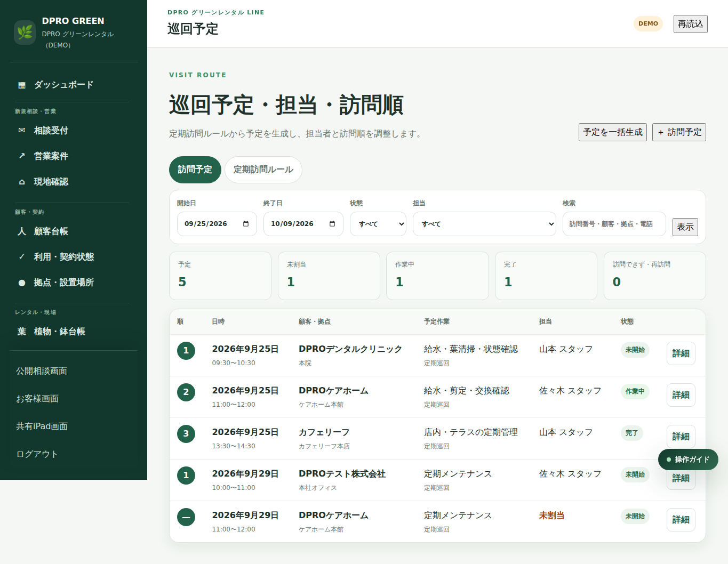This screenshot has width=728, height=564.
Task: Click the house icon beside 現地確認
Action: point(22,182)
